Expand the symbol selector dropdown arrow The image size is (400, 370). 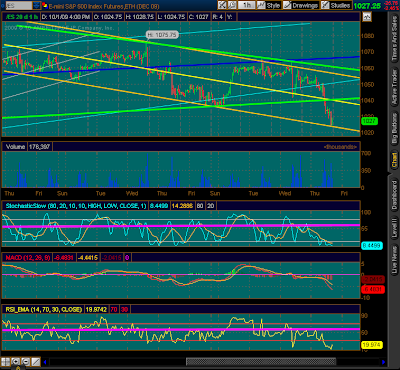coord(37,6)
